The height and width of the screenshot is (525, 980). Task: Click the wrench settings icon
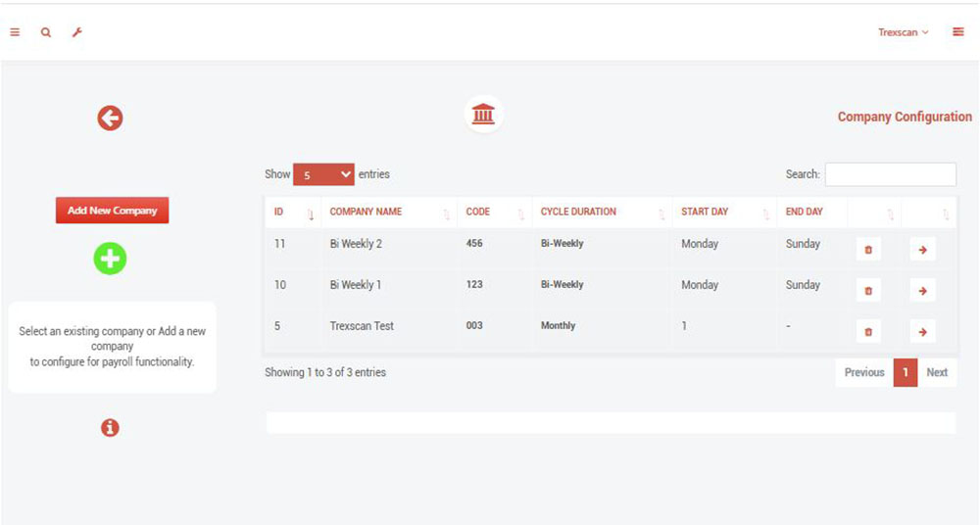[76, 32]
